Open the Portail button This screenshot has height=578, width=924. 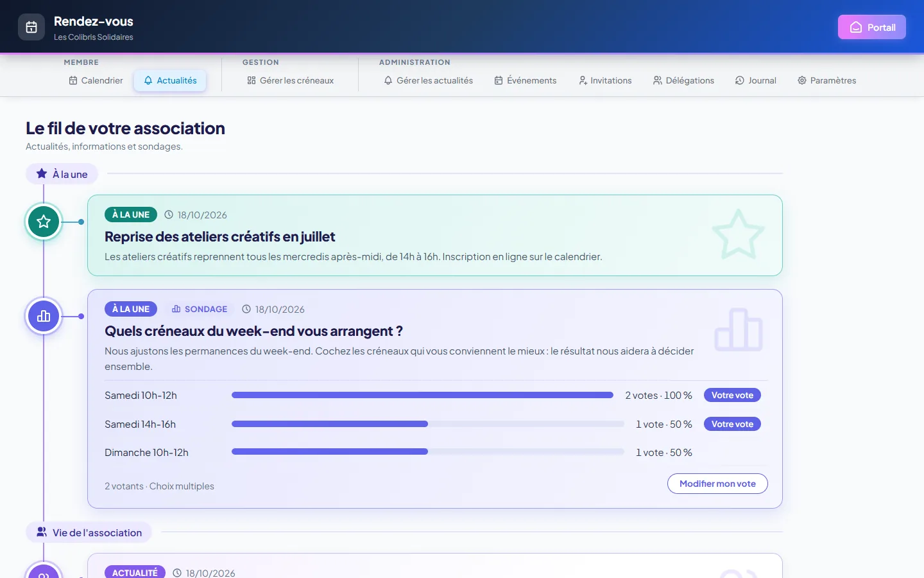click(x=872, y=27)
